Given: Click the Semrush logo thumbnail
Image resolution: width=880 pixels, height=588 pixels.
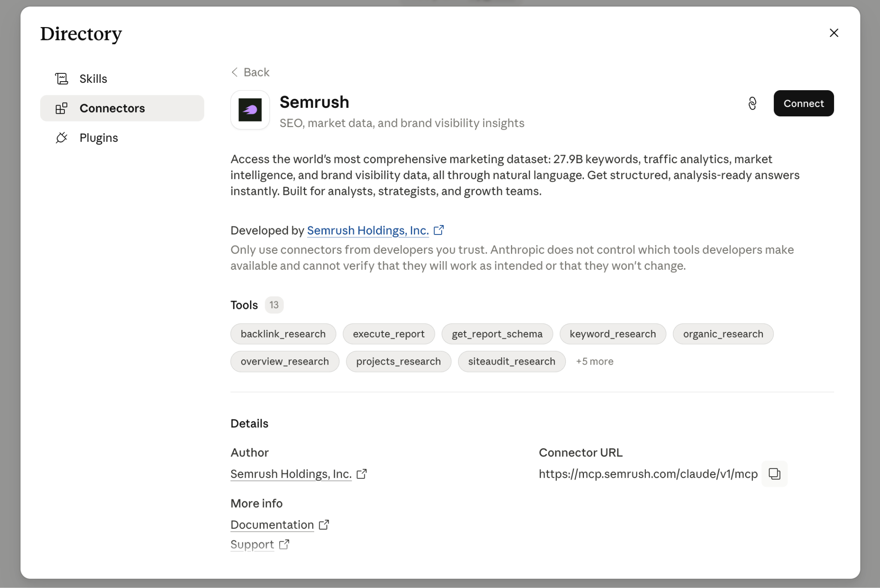Looking at the screenshot, I should (250, 110).
